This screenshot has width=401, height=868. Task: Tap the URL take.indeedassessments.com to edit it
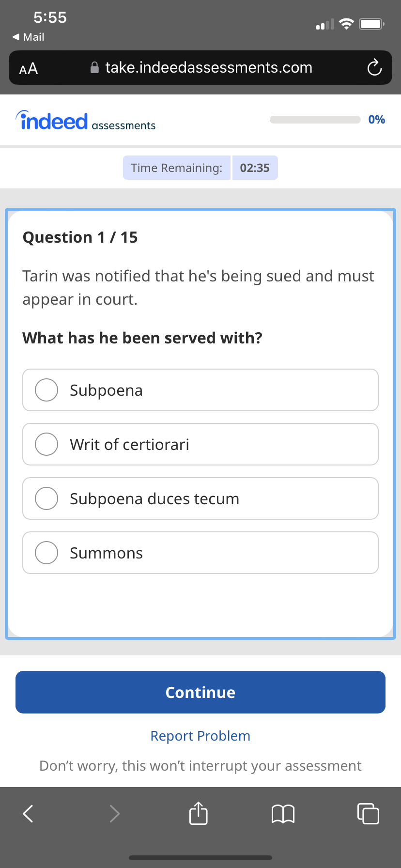tap(208, 67)
